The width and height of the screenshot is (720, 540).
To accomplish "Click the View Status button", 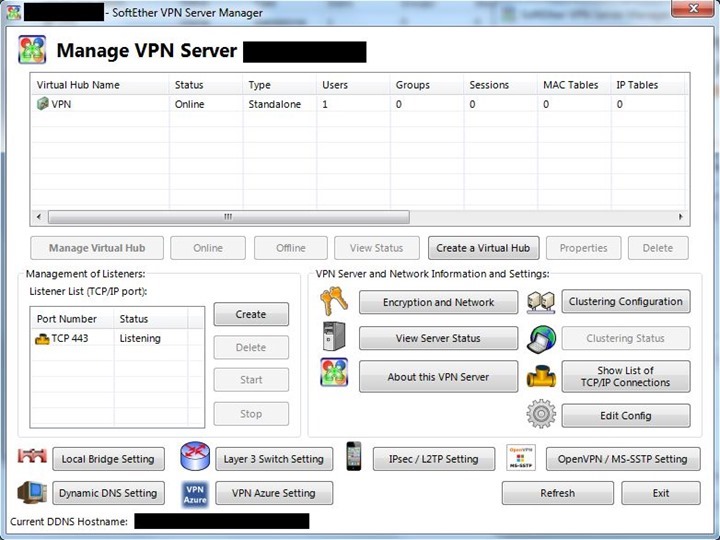I will (377, 248).
